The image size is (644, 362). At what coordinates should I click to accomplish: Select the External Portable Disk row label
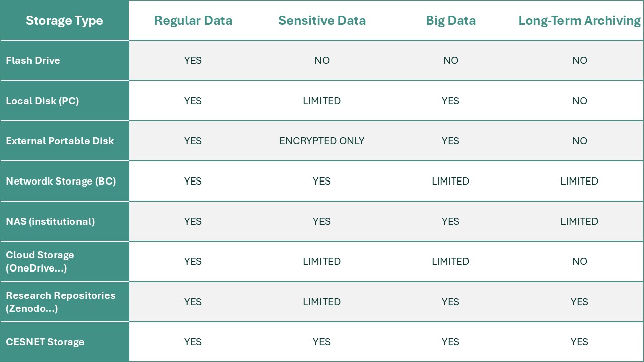[x=60, y=141]
